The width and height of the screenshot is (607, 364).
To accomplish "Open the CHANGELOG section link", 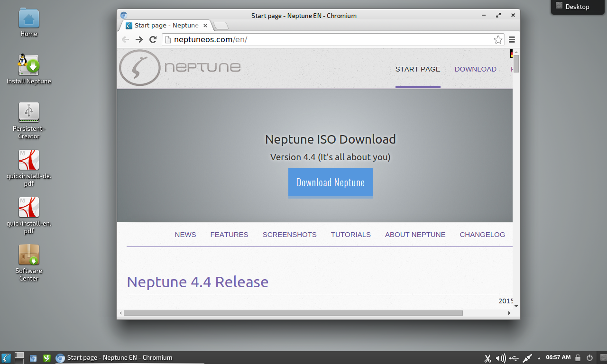I will click(482, 235).
